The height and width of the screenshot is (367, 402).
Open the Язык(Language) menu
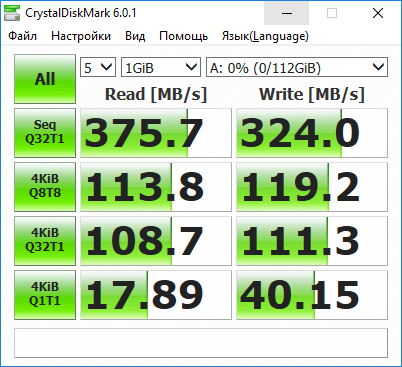click(x=265, y=36)
